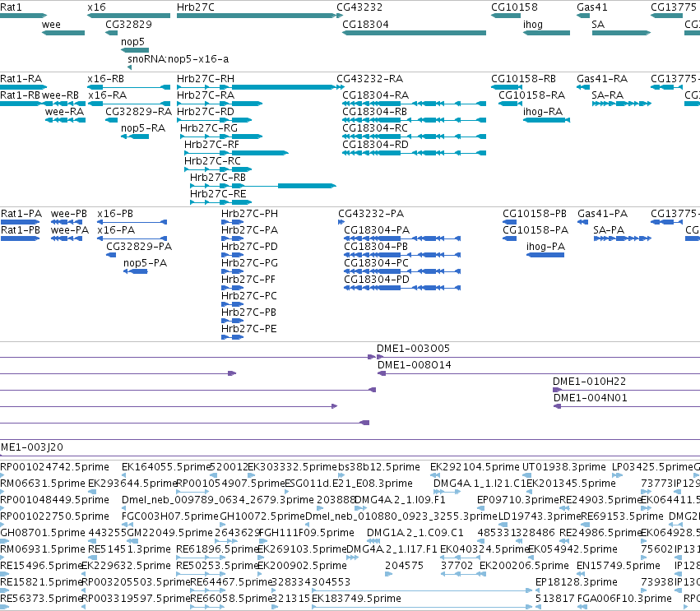Click the nop5-RA transcript label
700x611 pixels.
click(x=143, y=128)
